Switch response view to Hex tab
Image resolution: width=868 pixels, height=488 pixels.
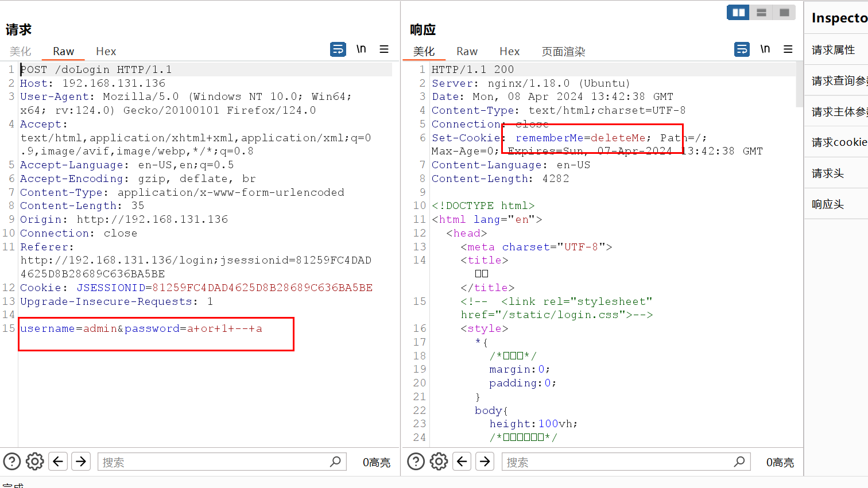pyautogui.click(x=509, y=52)
